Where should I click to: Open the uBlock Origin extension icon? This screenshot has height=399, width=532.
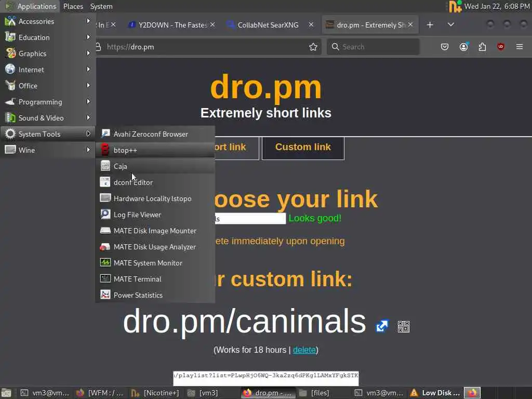point(501,47)
